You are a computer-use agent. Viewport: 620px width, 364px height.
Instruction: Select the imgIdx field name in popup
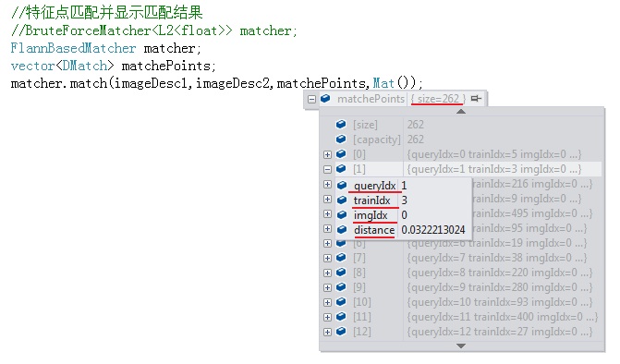[x=371, y=214]
